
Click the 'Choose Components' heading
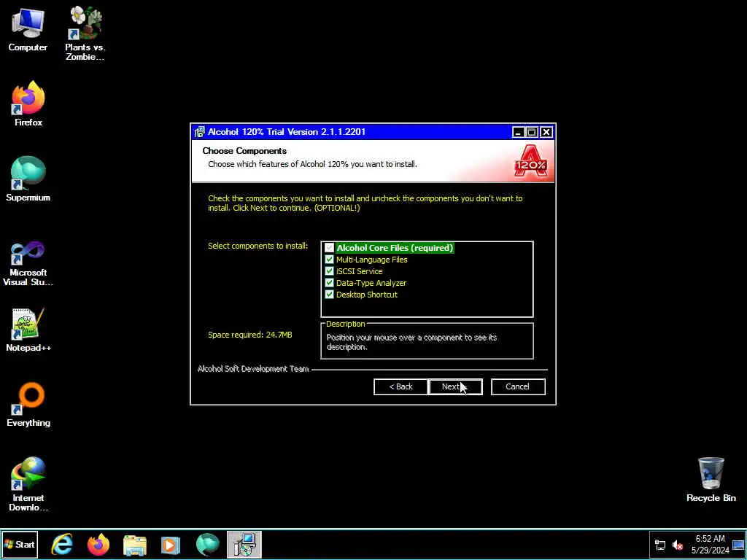point(244,151)
